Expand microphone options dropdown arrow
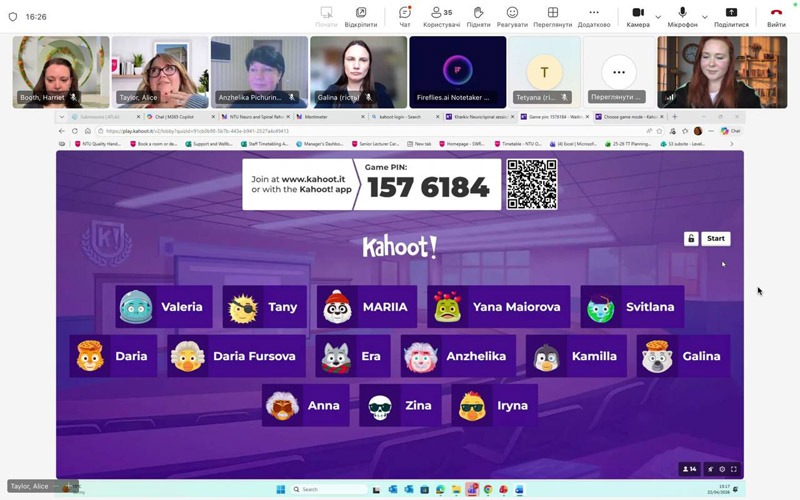Image resolution: width=800 pixels, height=500 pixels. pos(704,16)
